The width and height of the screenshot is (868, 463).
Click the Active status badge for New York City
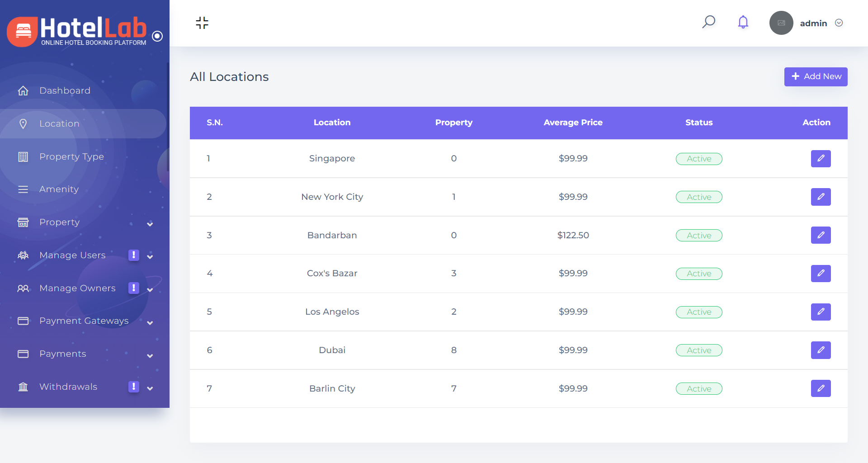click(x=698, y=197)
